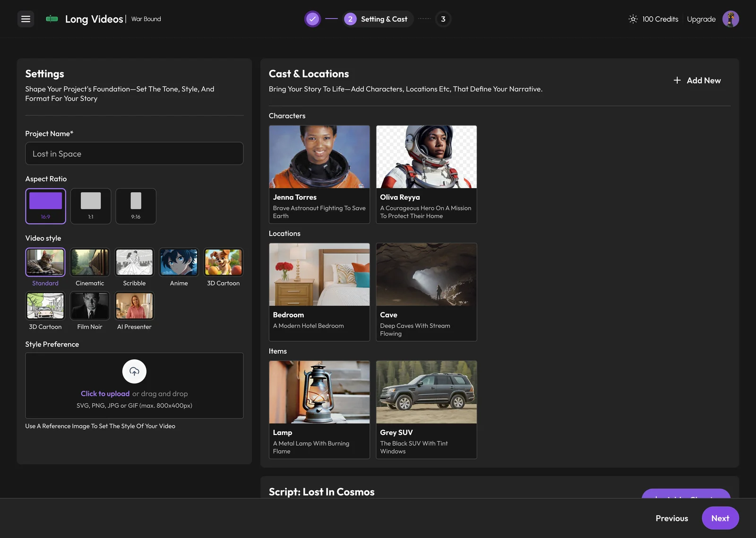
Task: Choose the Film Noir video style
Action: (x=90, y=311)
